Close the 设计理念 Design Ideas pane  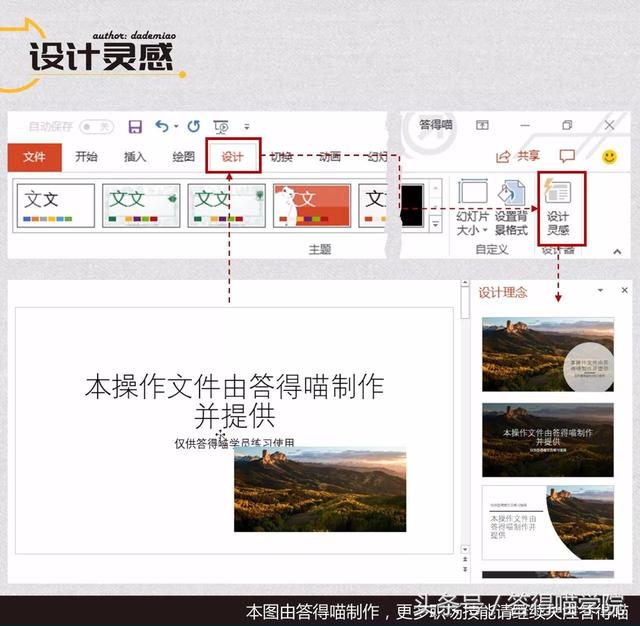[x=624, y=290]
